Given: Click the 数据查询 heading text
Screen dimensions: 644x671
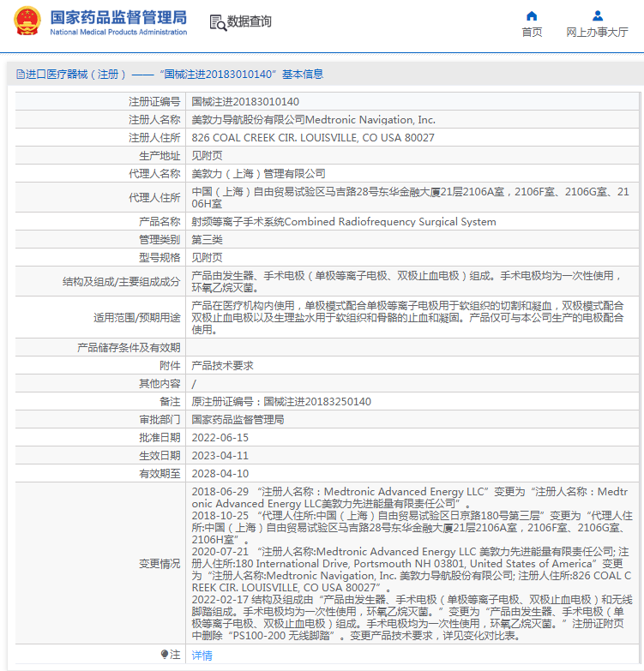Looking at the screenshot, I should tap(250, 22).
